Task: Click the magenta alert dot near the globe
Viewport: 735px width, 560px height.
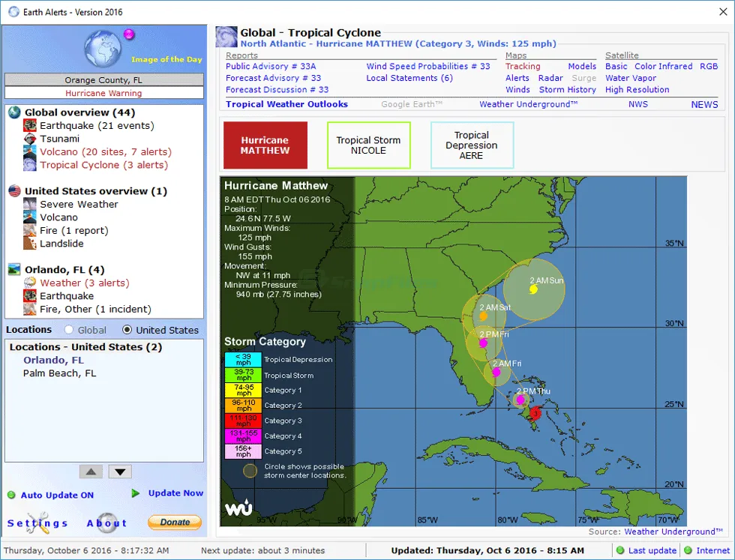Action: (x=129, y=34)
